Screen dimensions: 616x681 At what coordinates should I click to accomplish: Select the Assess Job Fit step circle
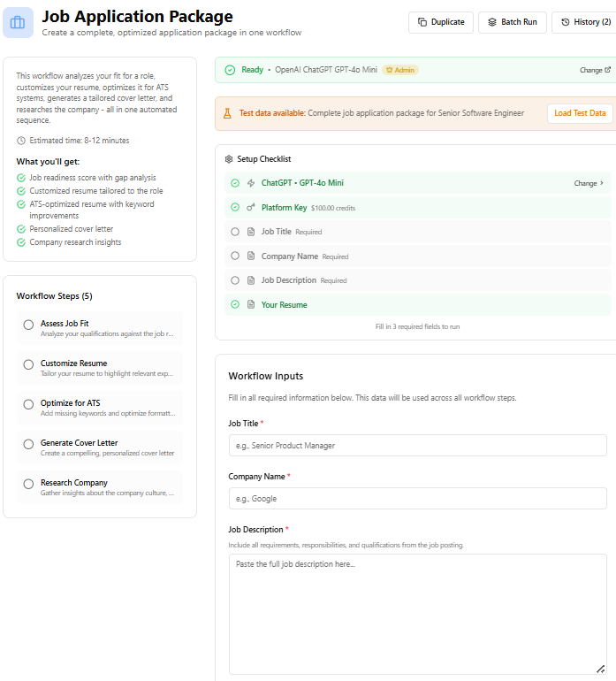28,325
